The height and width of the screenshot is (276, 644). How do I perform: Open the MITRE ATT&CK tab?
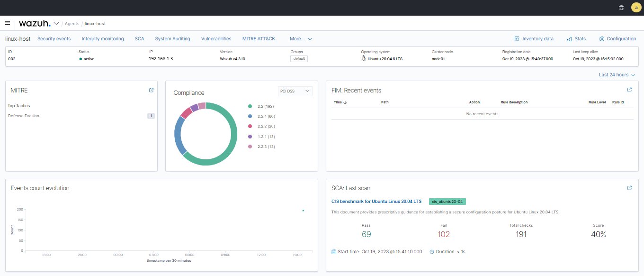click(259, 39)
